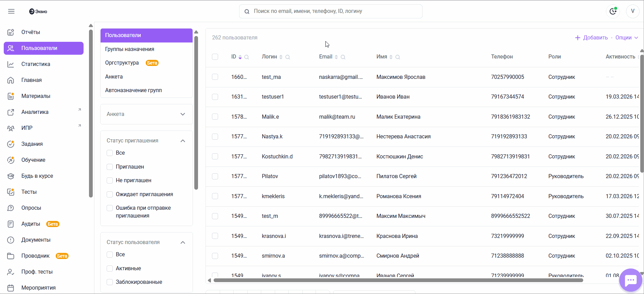
Task: Click the search icon next to Логин column
Action: 288,57
